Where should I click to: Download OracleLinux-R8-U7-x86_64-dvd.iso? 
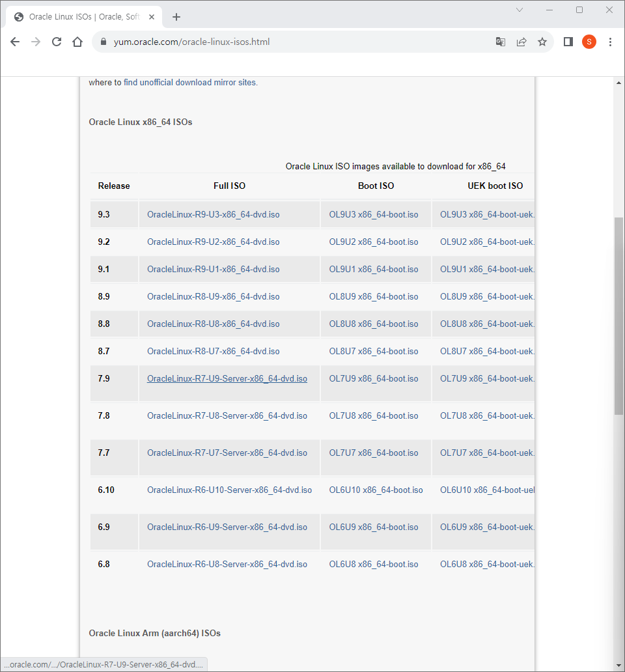(x=214, y=352)
